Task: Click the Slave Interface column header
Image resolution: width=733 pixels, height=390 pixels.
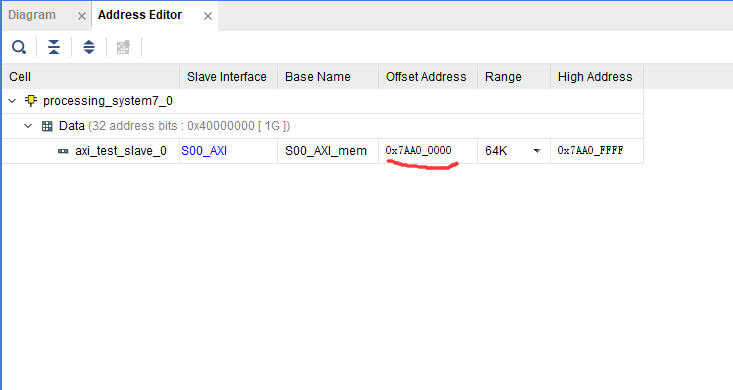Action: tap(229, 77)
